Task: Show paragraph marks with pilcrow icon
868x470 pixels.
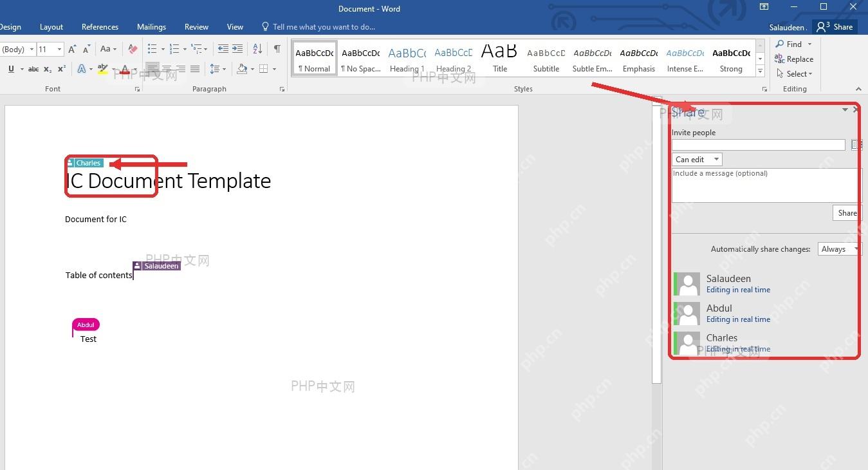Action: click(x=277, y=49)
